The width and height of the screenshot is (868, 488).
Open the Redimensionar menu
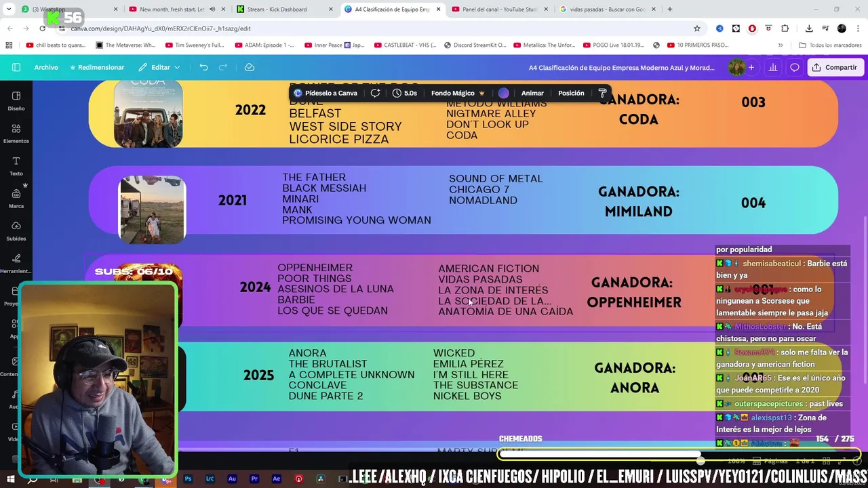click(x=97, y=67)
